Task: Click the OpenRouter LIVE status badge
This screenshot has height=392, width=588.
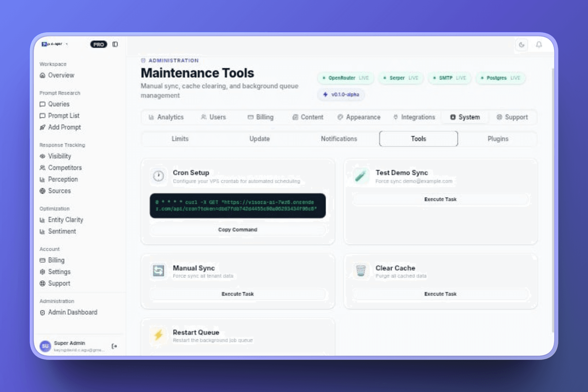Action: point(346,78)
